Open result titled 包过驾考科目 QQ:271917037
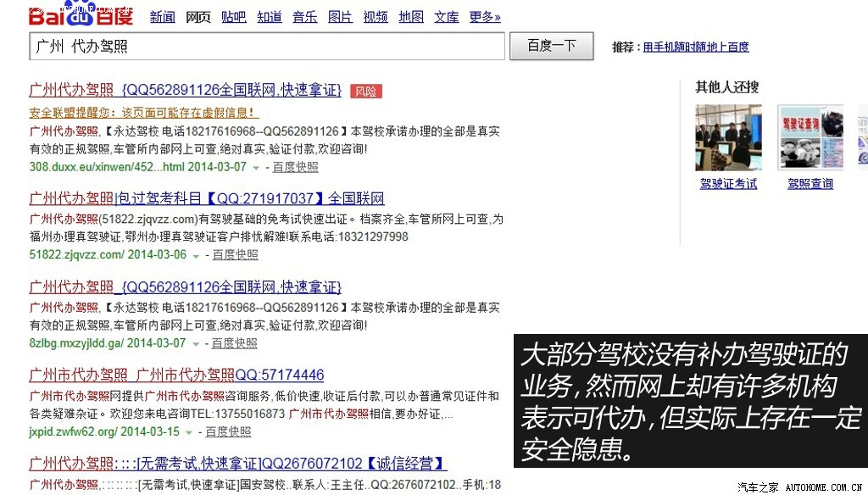The image size is (868, 495). click(x=207, y=198)
